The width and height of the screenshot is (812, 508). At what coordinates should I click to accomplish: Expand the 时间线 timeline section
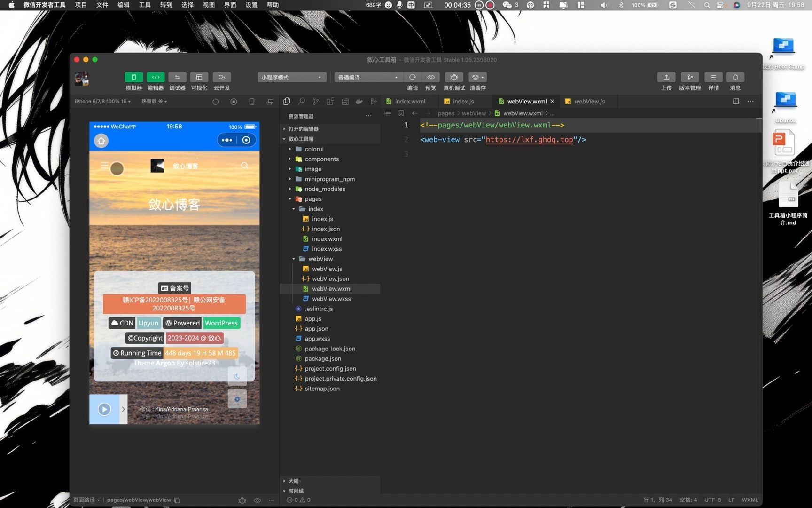(329, 491)
